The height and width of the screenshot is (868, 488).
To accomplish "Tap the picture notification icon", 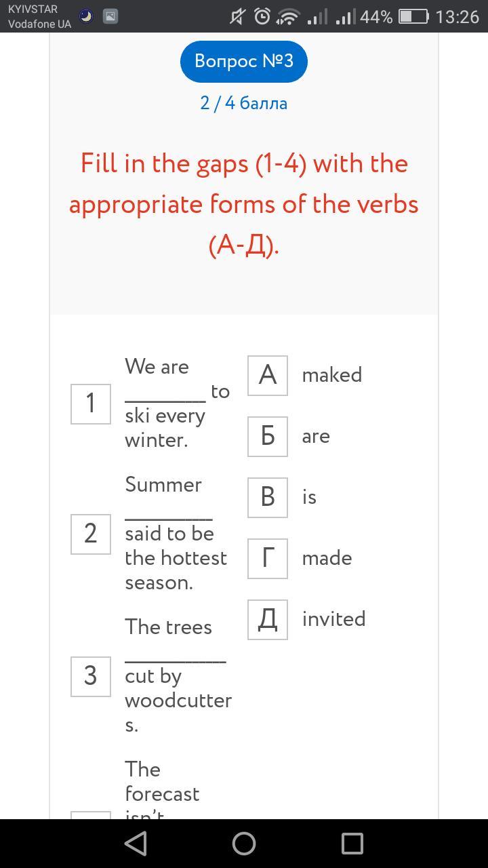I will click(110, 16).
